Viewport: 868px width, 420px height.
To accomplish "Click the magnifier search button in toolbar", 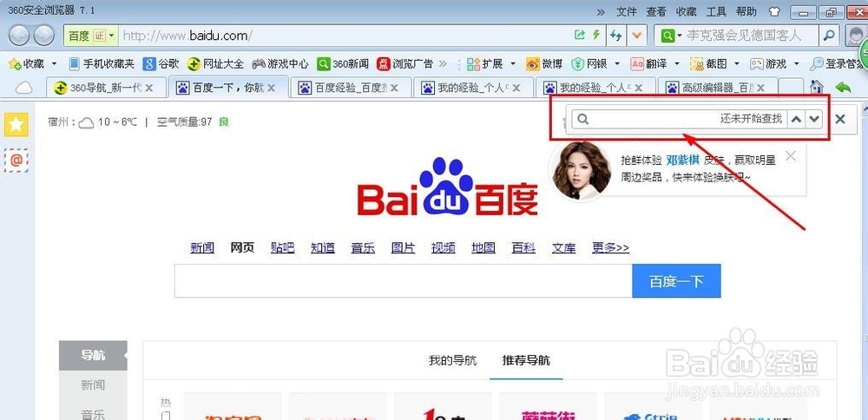I will 829,36.
